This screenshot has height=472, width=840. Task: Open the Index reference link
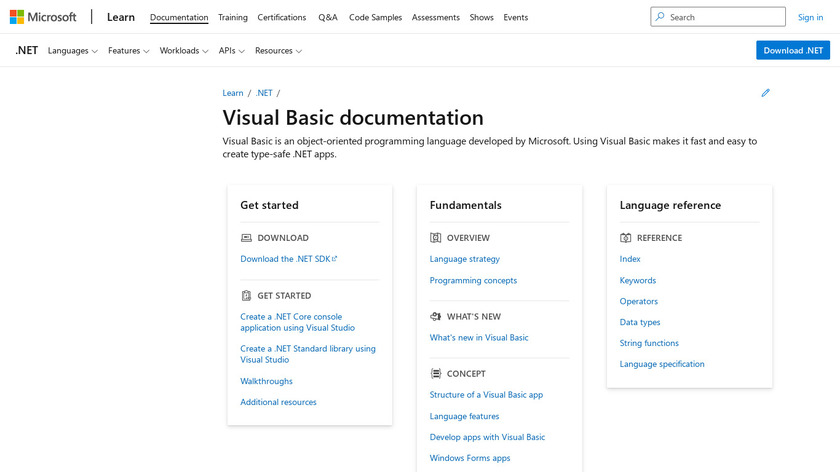click(x=629, y=259)
